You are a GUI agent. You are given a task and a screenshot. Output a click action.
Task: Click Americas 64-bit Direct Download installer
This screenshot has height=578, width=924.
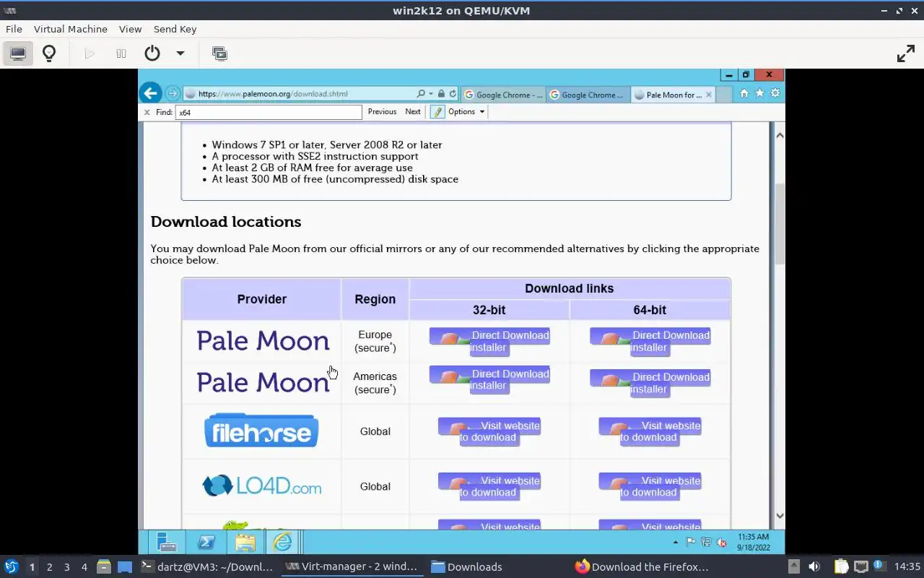coord(650,383)
